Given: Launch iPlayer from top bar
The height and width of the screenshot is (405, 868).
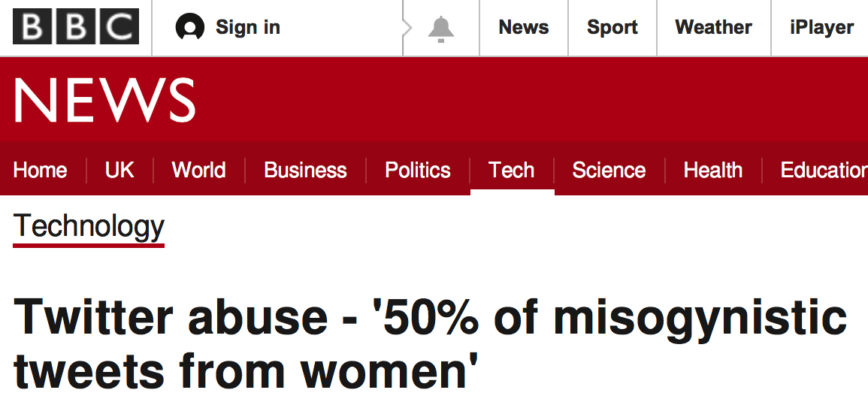Looking at the screenshot, I should [821, 28].
